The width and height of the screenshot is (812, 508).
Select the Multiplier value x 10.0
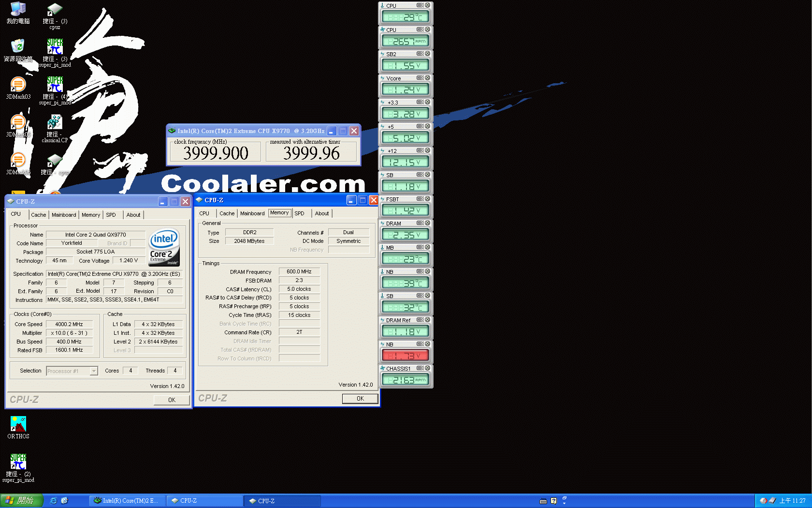(x=69, y=333)
